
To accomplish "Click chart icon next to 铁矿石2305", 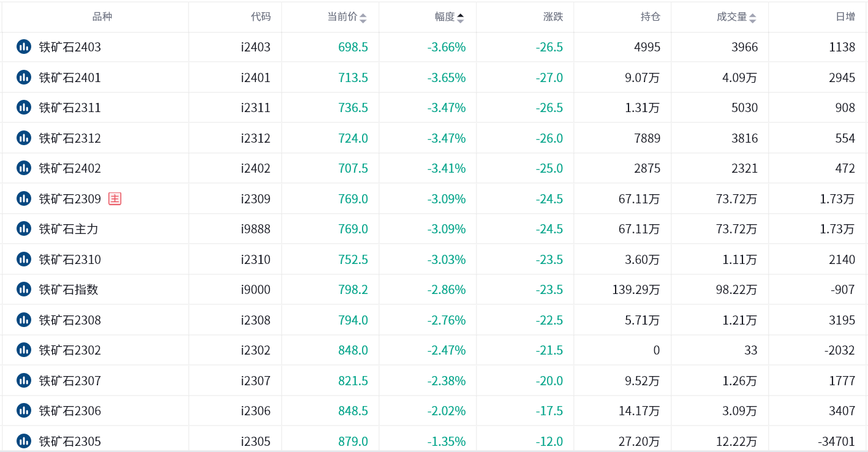I will (24, 441).
